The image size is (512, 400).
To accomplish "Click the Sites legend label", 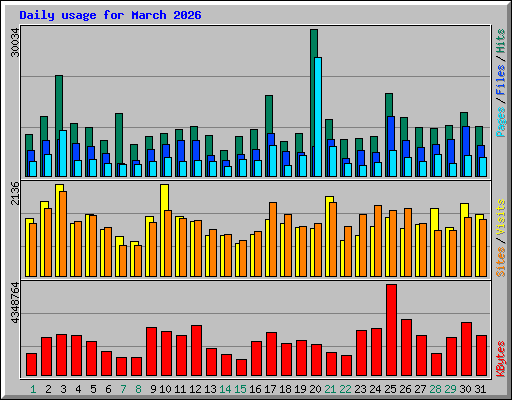I will click(501, 262).
